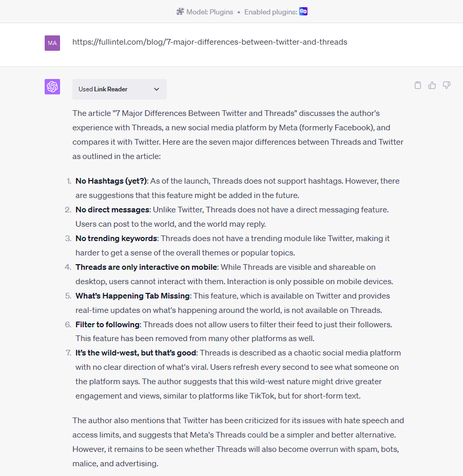463x476 pixels.
Task: Expand the Used Link Reader chevron arrow
Action: tap(157, 89)
